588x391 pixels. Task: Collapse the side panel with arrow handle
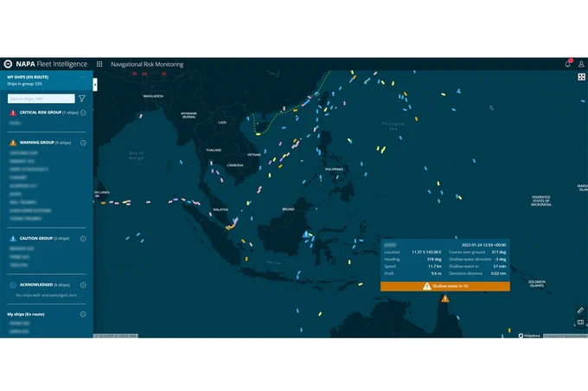pos(95,85)
